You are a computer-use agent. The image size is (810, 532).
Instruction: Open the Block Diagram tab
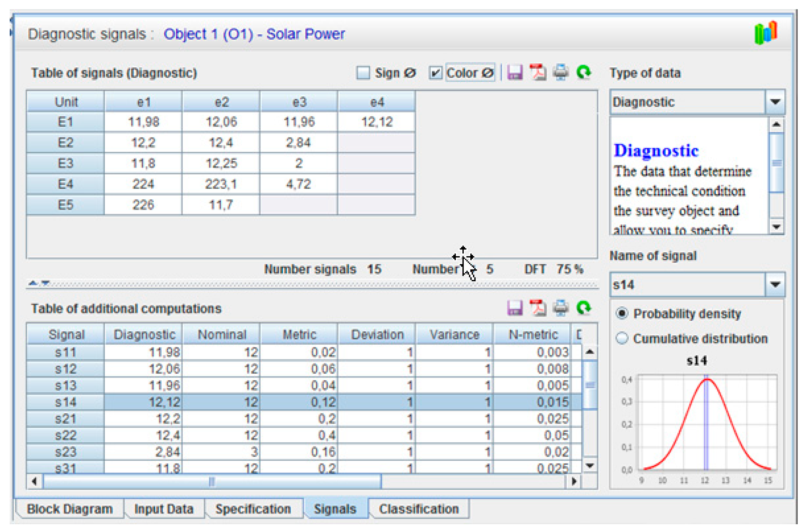click(x=70, y=509)
